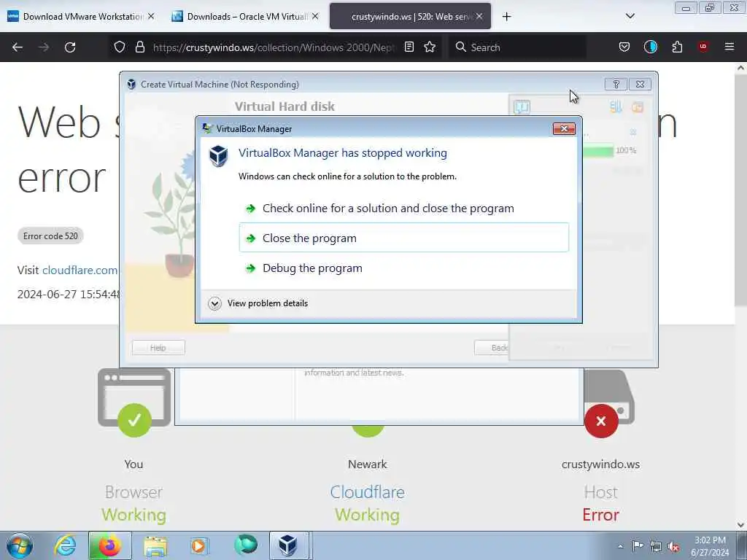This screenshot has height=560, width=747.
Task: Open Windows Media Player from taskbar
Action: (x=199, y=545)
